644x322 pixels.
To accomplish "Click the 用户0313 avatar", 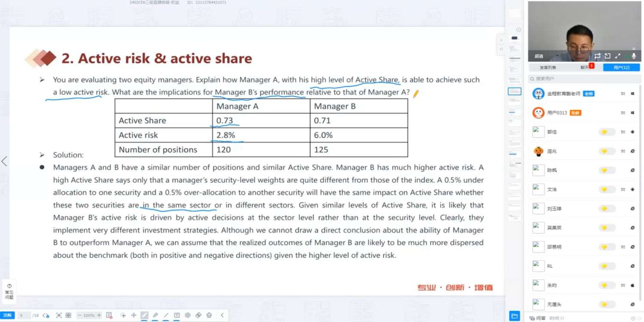I will click(x=538, y=113).
